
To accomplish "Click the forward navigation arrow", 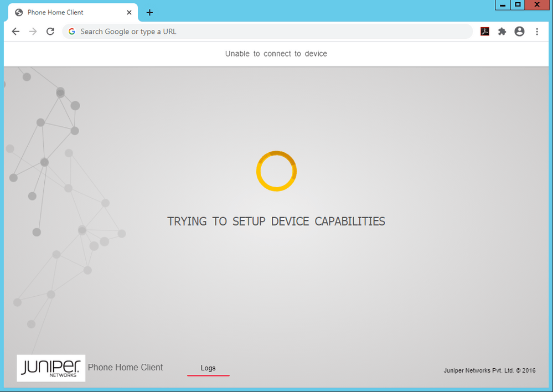I will coord(33,32).
